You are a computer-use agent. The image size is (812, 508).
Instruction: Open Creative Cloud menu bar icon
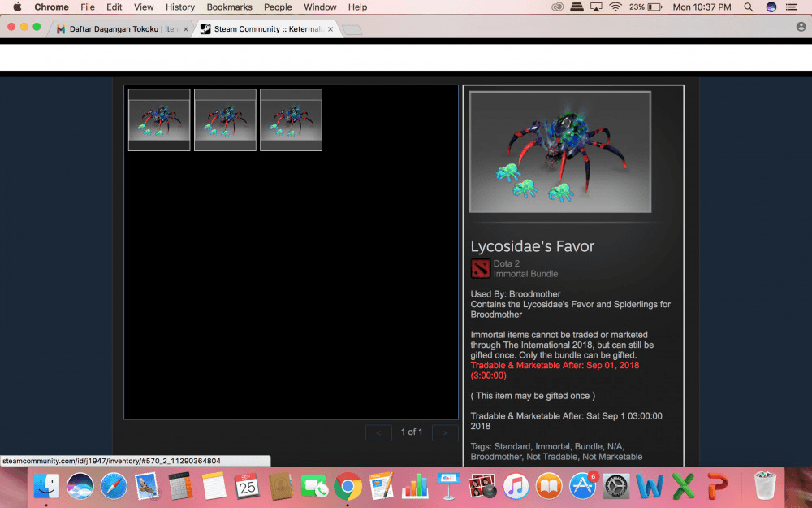(x=557, y=7)
